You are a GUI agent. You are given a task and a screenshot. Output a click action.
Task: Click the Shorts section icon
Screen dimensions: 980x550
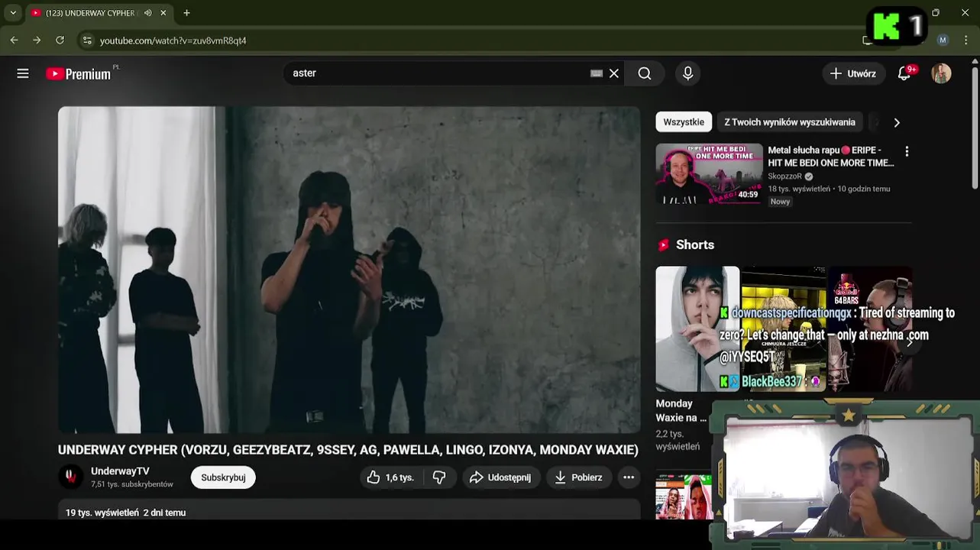point(663,245)
